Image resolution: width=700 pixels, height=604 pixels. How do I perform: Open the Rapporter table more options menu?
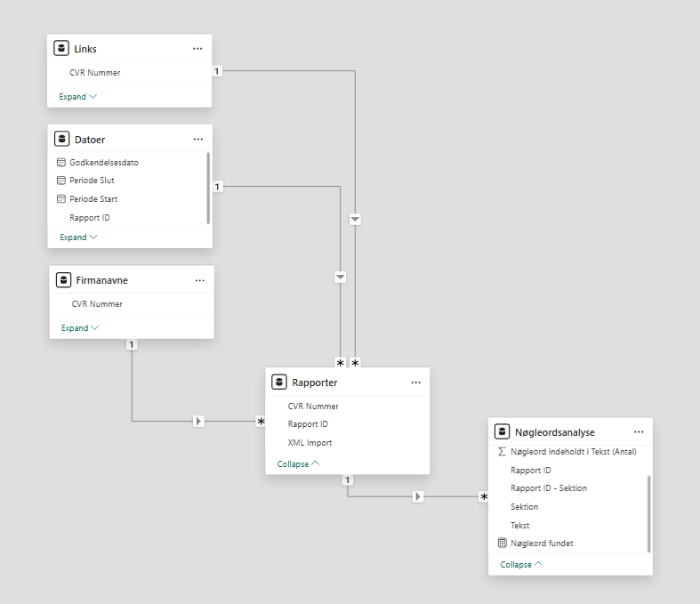415,383
